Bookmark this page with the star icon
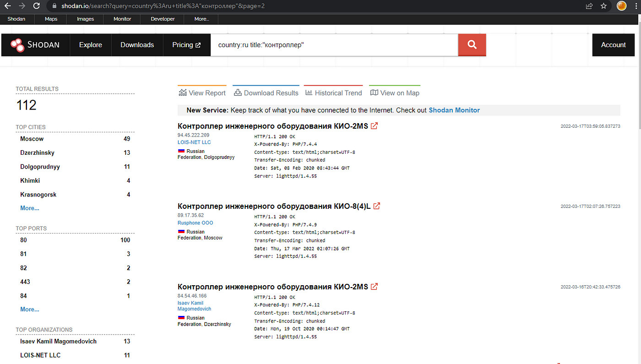 603,6
